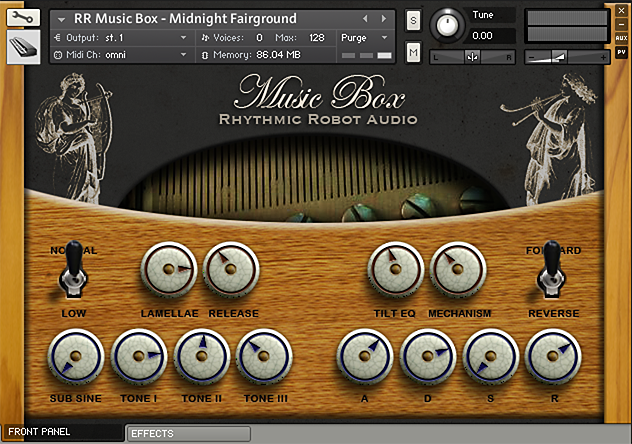Switch to the Effects tab

[189, 434]
